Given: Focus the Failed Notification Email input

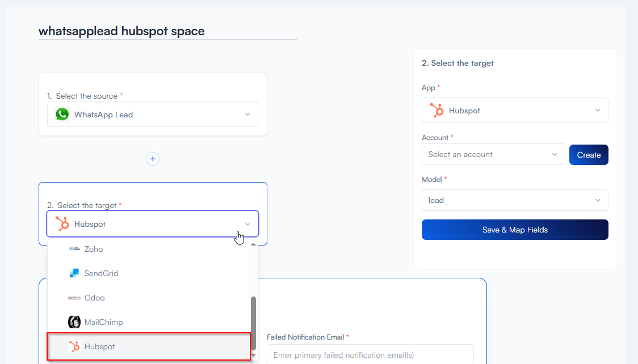Looking at the screenshot, I should (370, 355).
